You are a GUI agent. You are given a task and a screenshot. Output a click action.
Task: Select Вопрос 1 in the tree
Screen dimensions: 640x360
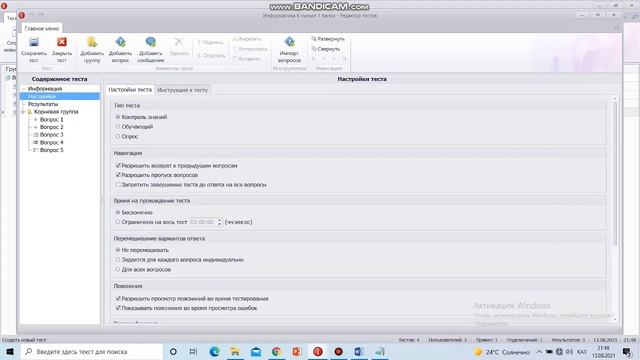coord(51,120)
